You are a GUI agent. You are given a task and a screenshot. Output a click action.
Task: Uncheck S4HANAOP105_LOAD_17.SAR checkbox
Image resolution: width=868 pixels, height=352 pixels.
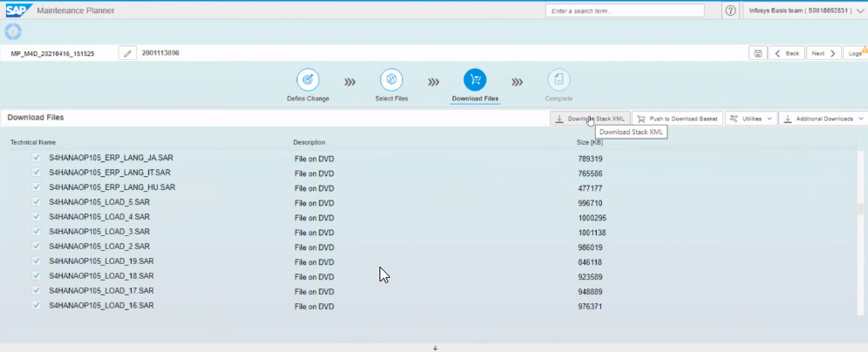point(37,291)
